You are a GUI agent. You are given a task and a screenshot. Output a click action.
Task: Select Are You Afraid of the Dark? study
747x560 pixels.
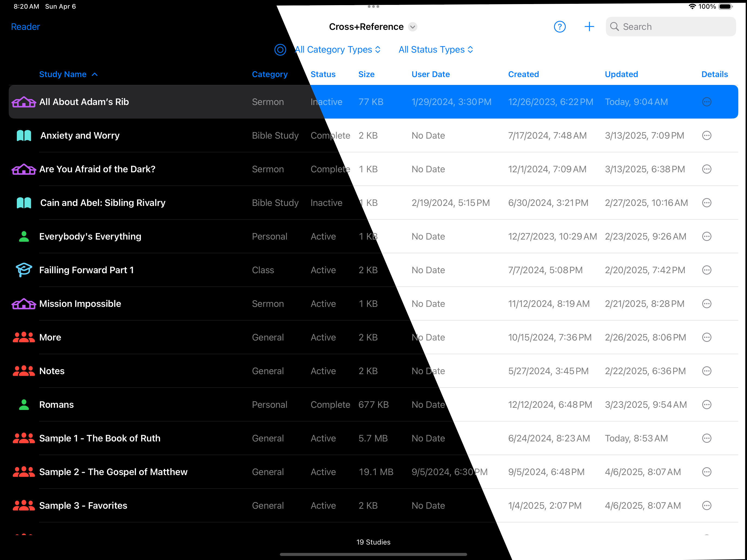373,169
